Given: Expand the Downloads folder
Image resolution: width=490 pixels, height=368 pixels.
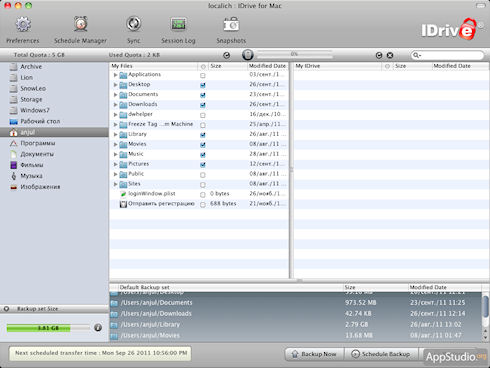Looking at the screenshot, I should [115, 105].
